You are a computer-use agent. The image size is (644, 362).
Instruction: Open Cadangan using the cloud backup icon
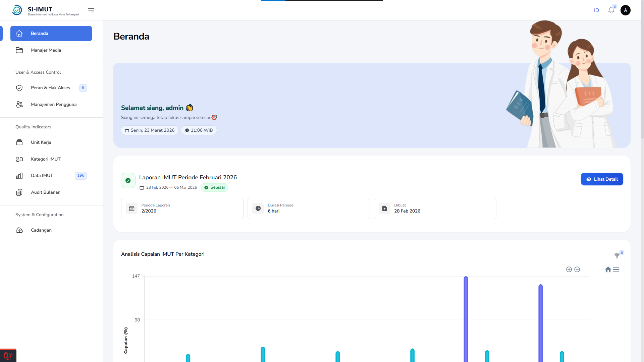pos(19,230)
